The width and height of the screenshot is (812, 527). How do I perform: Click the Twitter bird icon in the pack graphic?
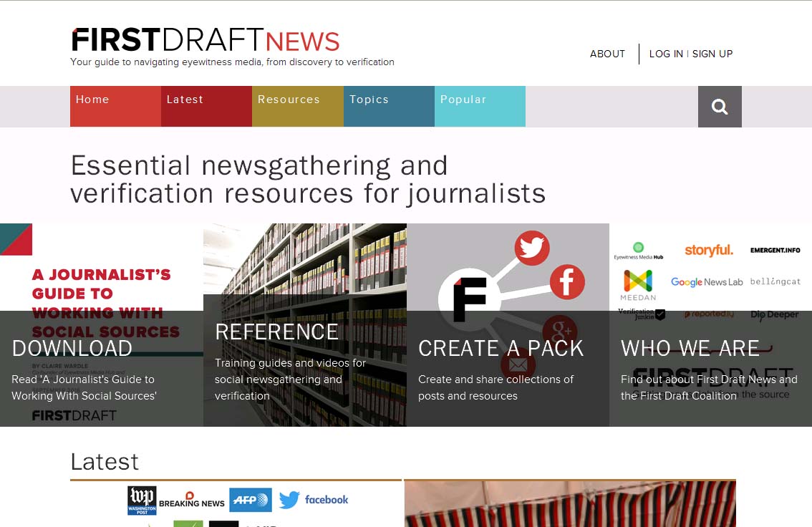[532, 248]
